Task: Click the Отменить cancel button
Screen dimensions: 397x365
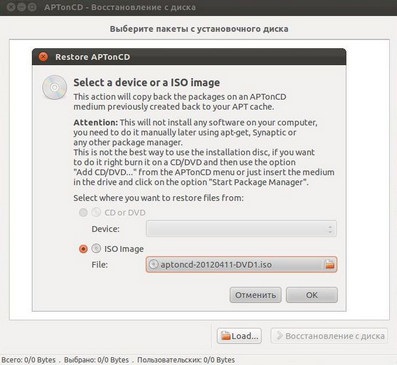Action: click(x=255, y=295)
